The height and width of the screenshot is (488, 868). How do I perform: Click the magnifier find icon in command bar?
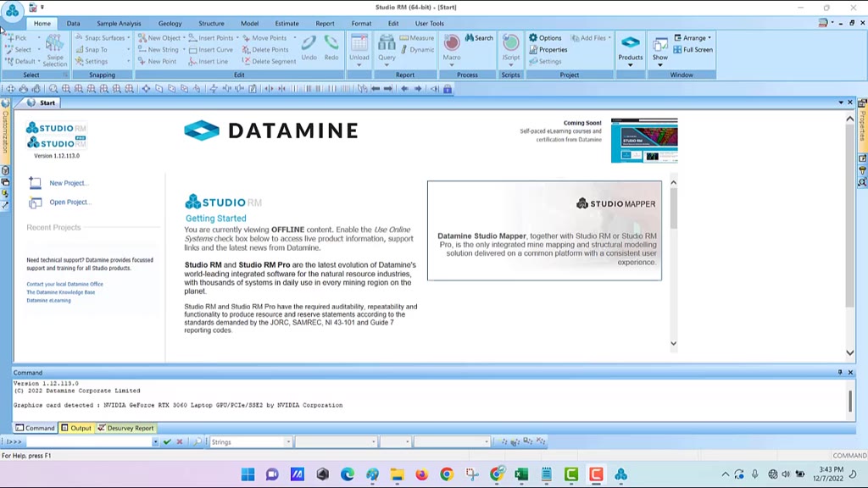(197, 441)
